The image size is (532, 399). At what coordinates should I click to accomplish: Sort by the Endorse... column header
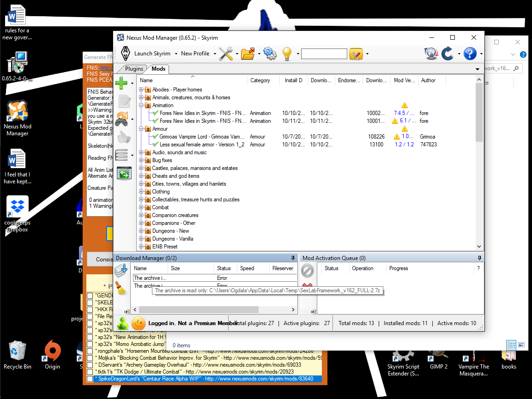[349, 80]
